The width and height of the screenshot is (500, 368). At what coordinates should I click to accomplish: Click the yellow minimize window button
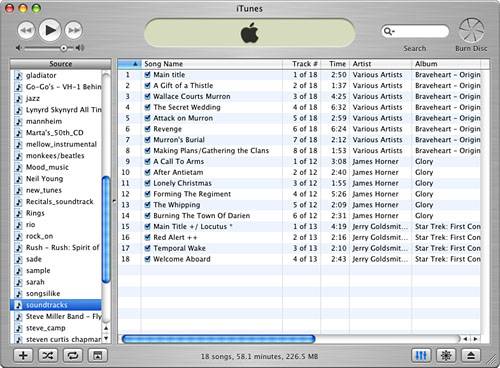pos(23,8)
